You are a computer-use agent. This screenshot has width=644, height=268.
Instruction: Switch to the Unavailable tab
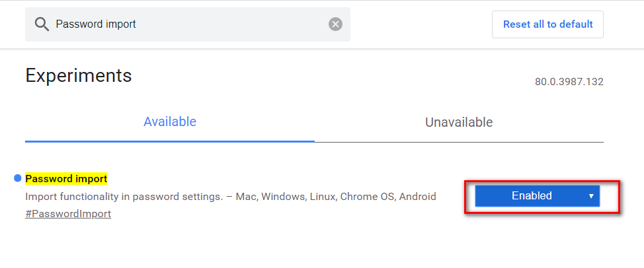tap(459, 122)
